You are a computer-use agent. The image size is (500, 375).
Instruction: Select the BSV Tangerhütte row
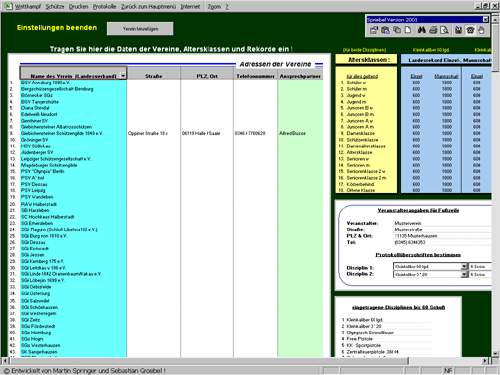pos(73,102)
